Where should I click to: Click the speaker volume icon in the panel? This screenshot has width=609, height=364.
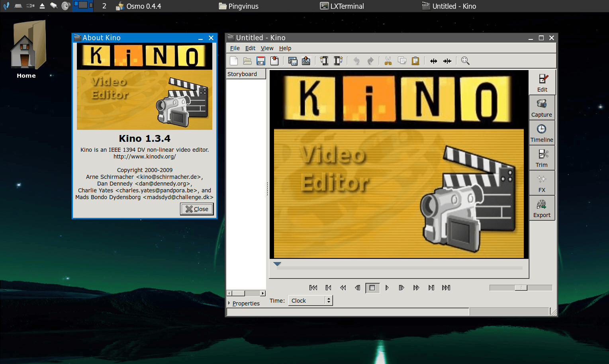click(66, 6)
